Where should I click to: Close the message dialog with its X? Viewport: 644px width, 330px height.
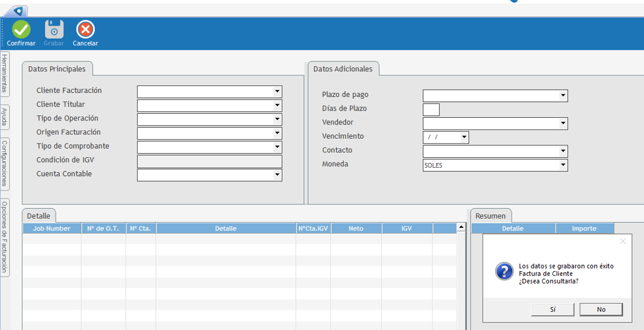pos(622,242)
